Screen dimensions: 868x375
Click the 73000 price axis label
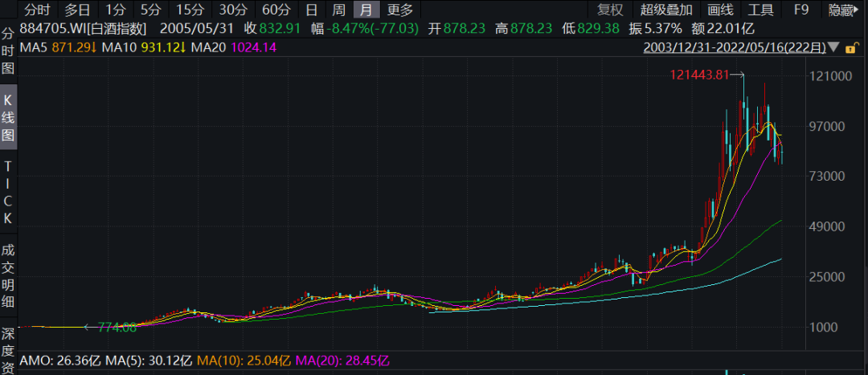828,177
